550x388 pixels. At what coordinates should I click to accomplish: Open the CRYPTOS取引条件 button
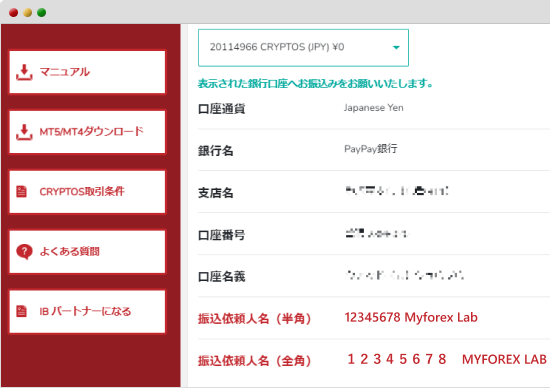(x=87, y=192)
